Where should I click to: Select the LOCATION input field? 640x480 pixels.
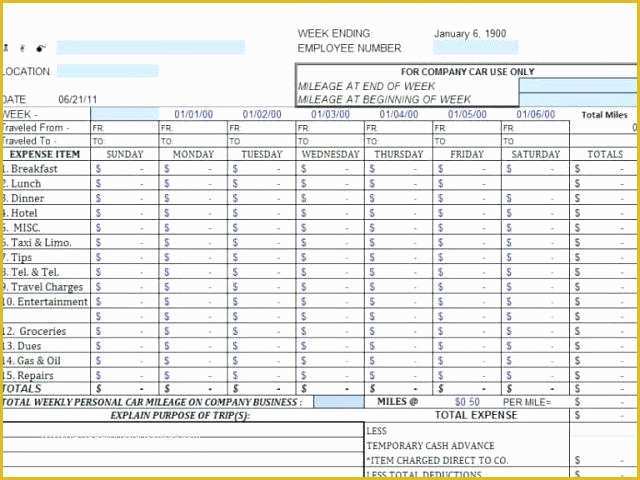tap(107, 71)
